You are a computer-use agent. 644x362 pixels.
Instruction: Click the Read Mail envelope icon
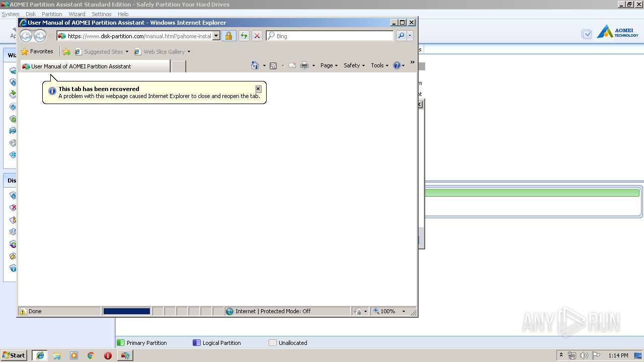point(292,65)
